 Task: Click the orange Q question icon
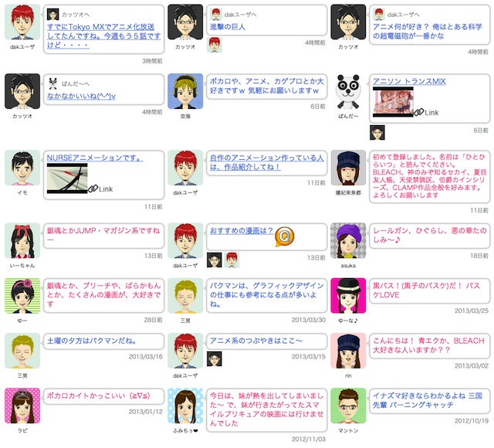pos(285,237)
